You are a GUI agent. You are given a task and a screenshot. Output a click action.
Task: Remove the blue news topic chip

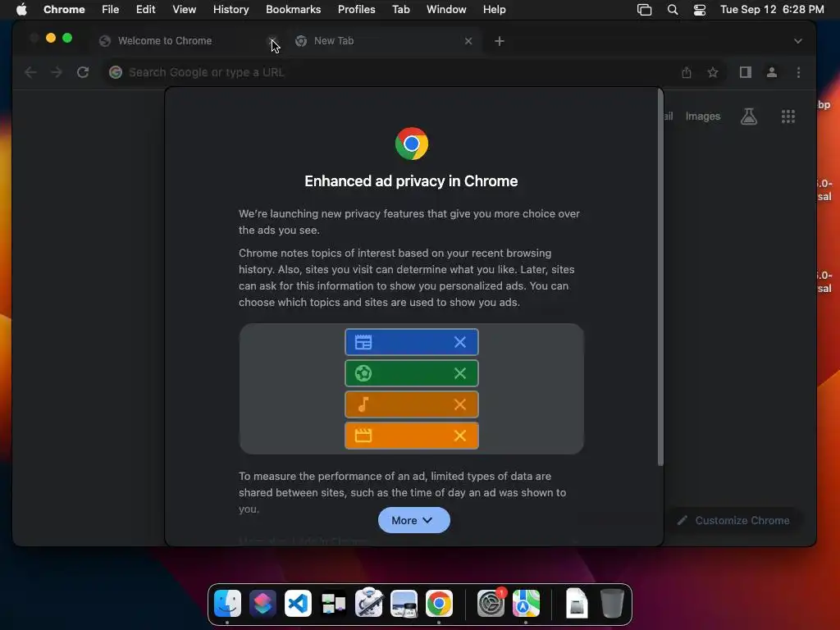[459, 342]
